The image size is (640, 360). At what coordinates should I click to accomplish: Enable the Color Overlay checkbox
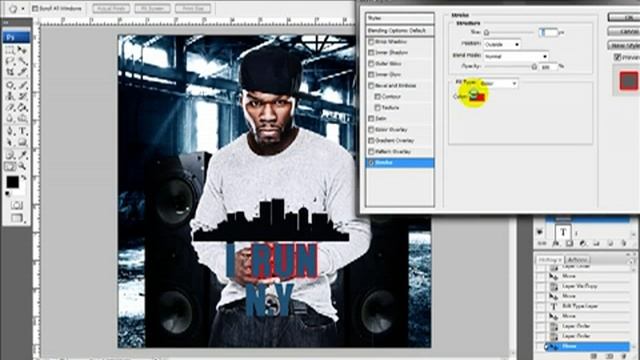point(371,129)
